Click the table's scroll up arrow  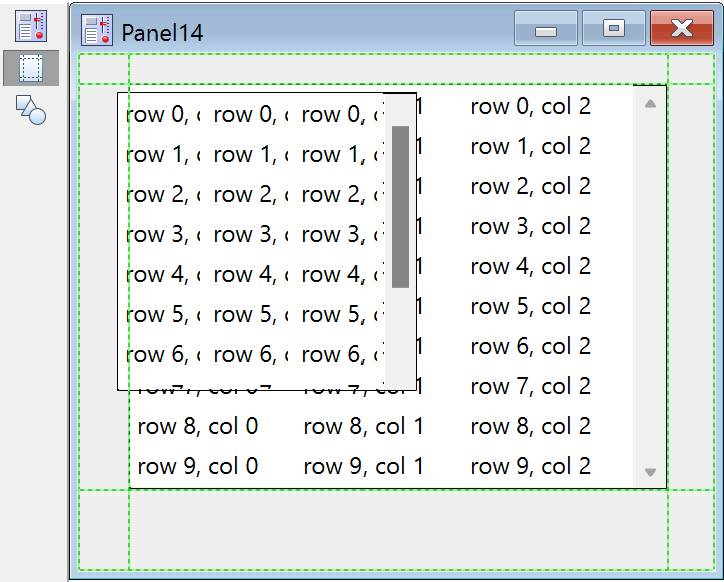tap(650, 103)
